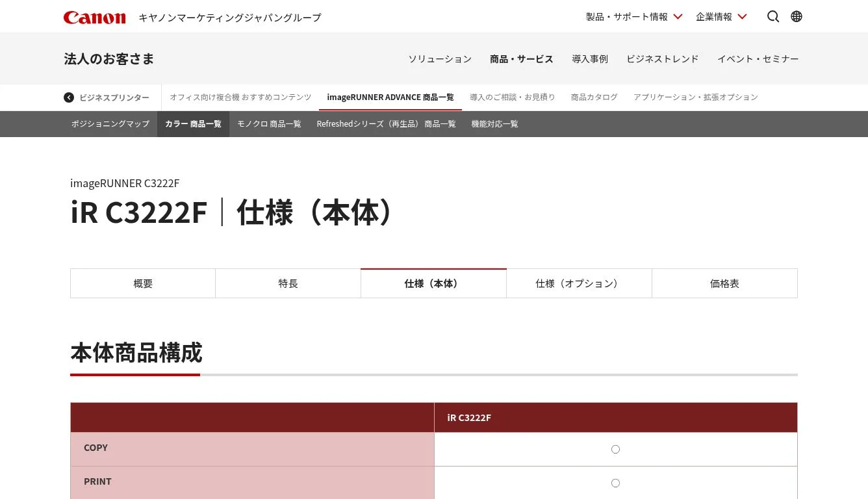The width and height of the screenshot is (868, 499).
Task: Select ポジショニングマップ in sub-navigation
Action: (110, 124)
